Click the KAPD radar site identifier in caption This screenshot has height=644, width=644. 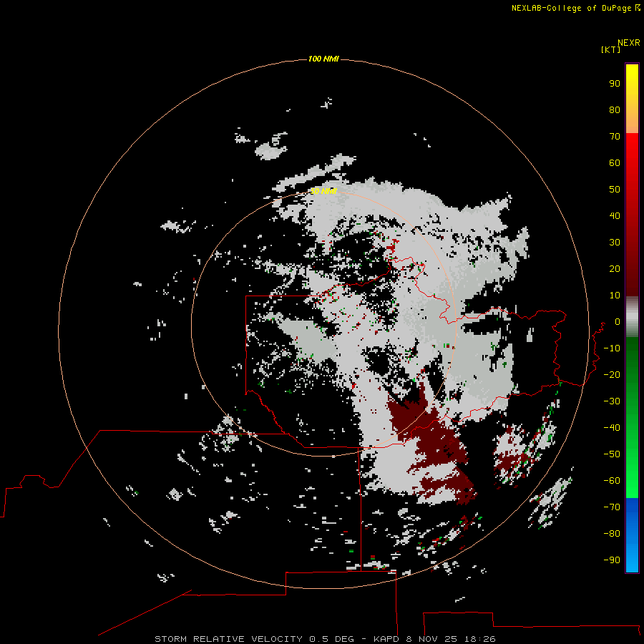coord(386,639)
